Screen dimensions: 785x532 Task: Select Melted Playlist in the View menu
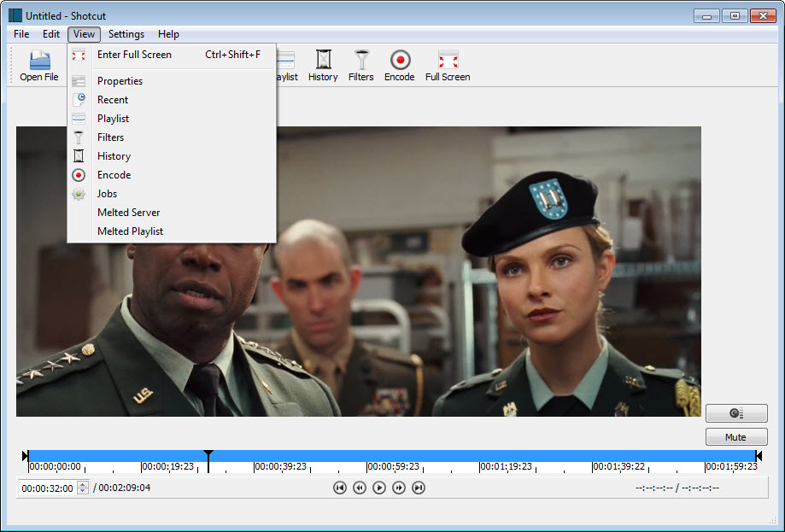coord(172,231)
